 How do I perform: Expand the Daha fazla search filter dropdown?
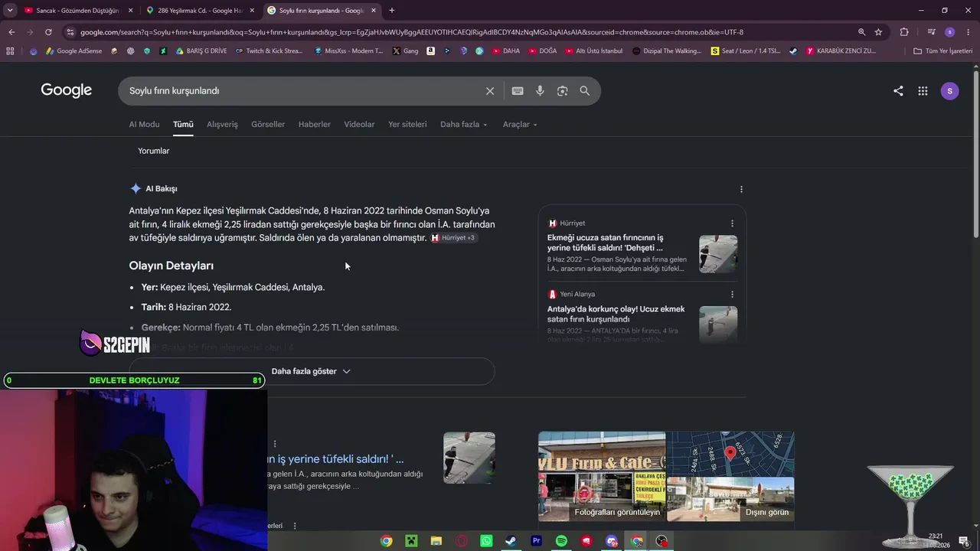(464, 125)
